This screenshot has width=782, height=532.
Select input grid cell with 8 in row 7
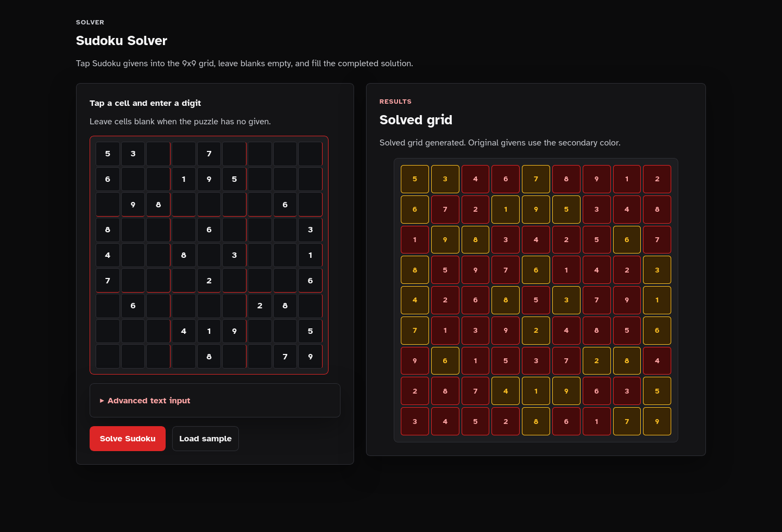[285, 306]
